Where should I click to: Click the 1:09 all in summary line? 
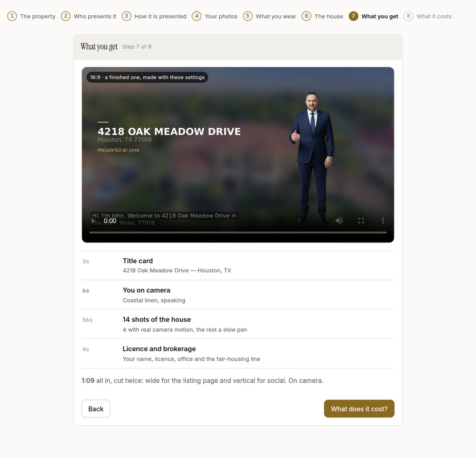pyautogui.click(x=202, y=380)
